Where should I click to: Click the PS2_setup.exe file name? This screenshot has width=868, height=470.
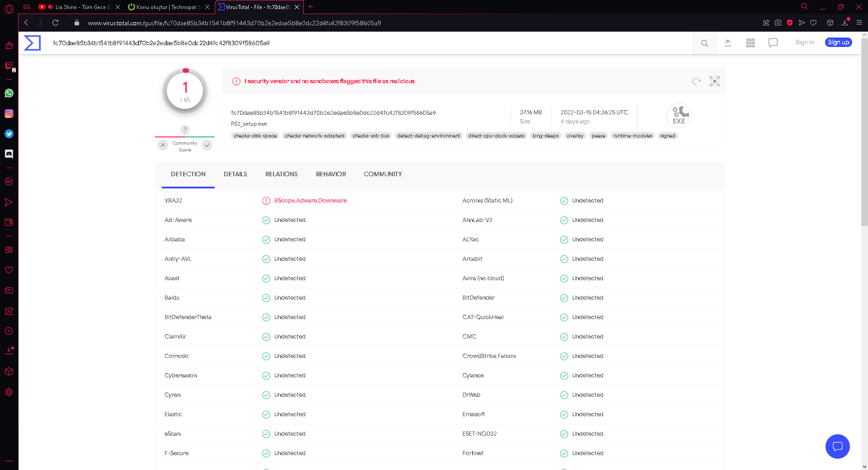coord(249,124)
